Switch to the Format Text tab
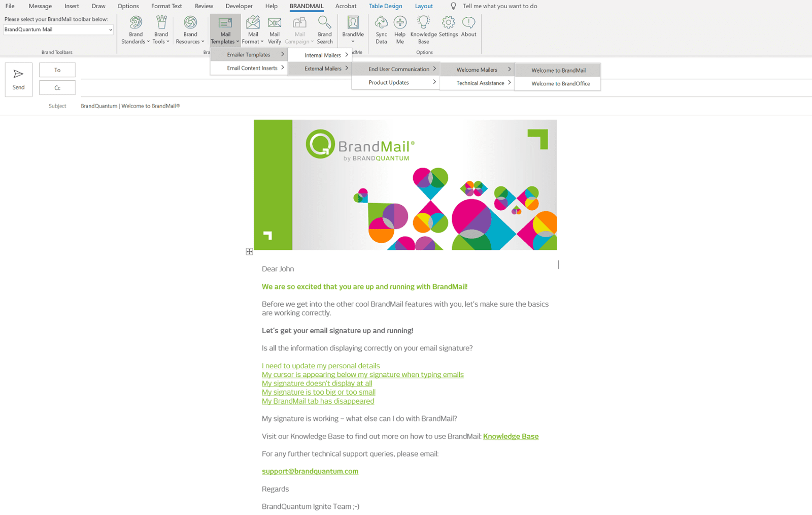This screenshot has height=515, width=812. tap(166, 6)
